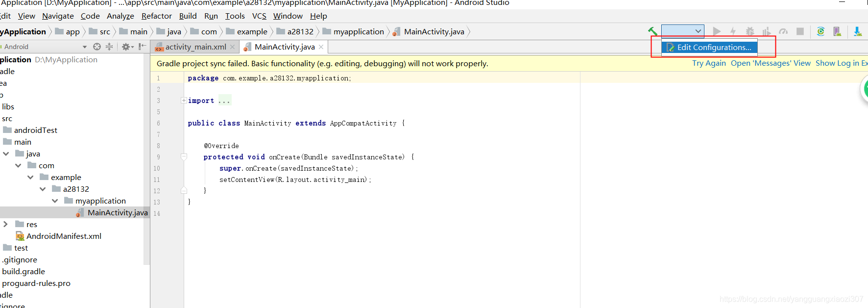
Task: Click the Sync Project with Gradle icon
Action: [x=820, y=31]
